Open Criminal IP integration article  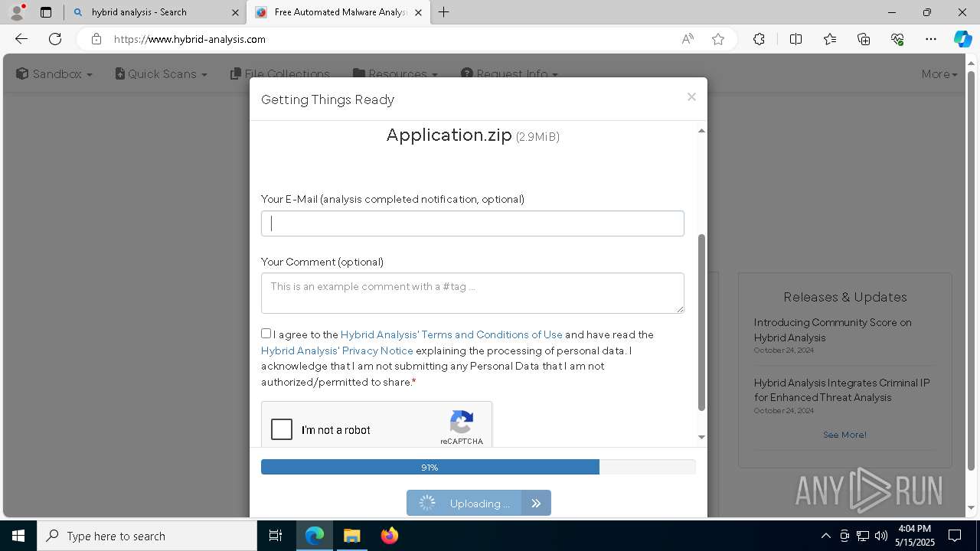[x=841, y=390]
